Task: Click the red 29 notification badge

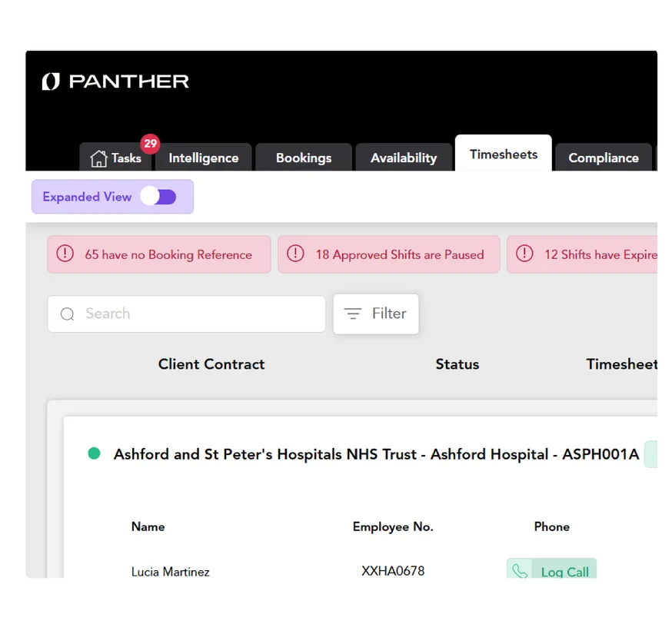Action: 151,143
